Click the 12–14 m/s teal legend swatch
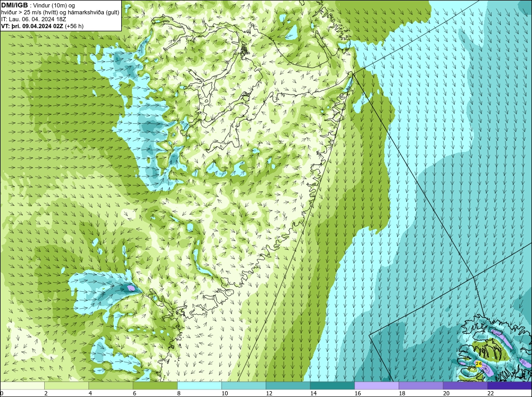 click(288, 386)
